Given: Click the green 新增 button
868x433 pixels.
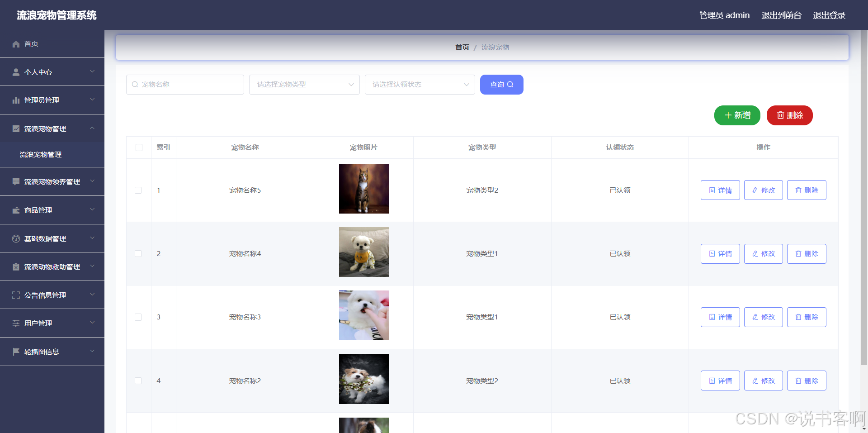Looking at the screenshot, I should (x=737, y=115).
